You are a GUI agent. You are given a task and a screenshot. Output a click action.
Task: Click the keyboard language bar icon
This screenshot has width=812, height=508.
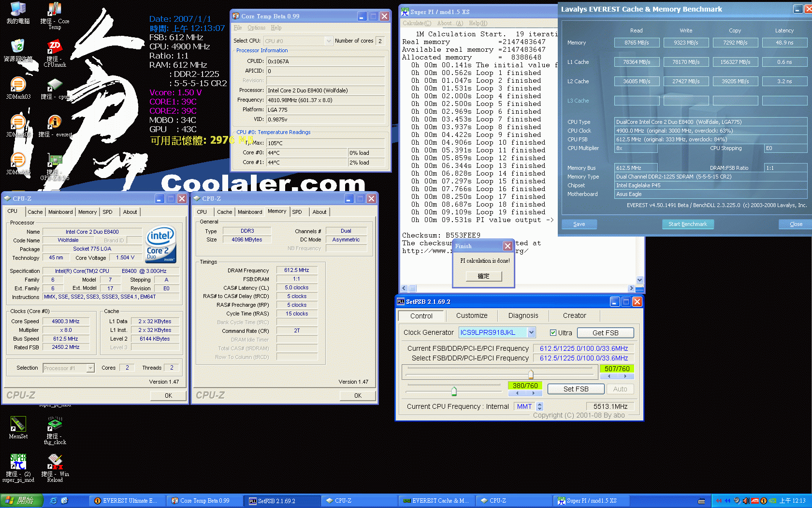coord(702,501)
